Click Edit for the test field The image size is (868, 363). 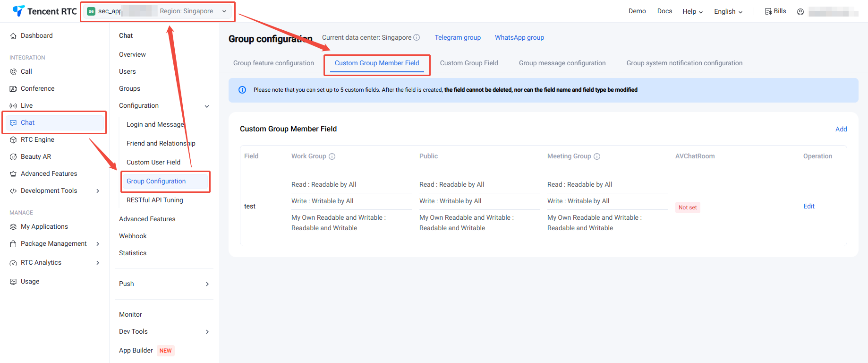(x=809, y=206)
